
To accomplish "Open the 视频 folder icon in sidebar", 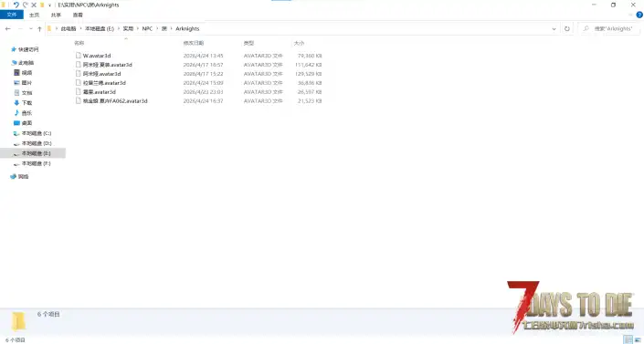I will (16, 73).
